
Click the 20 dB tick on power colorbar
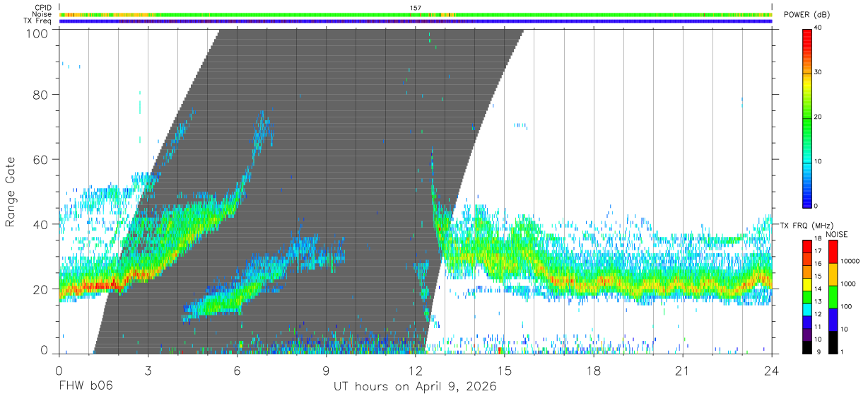[819, 117]
